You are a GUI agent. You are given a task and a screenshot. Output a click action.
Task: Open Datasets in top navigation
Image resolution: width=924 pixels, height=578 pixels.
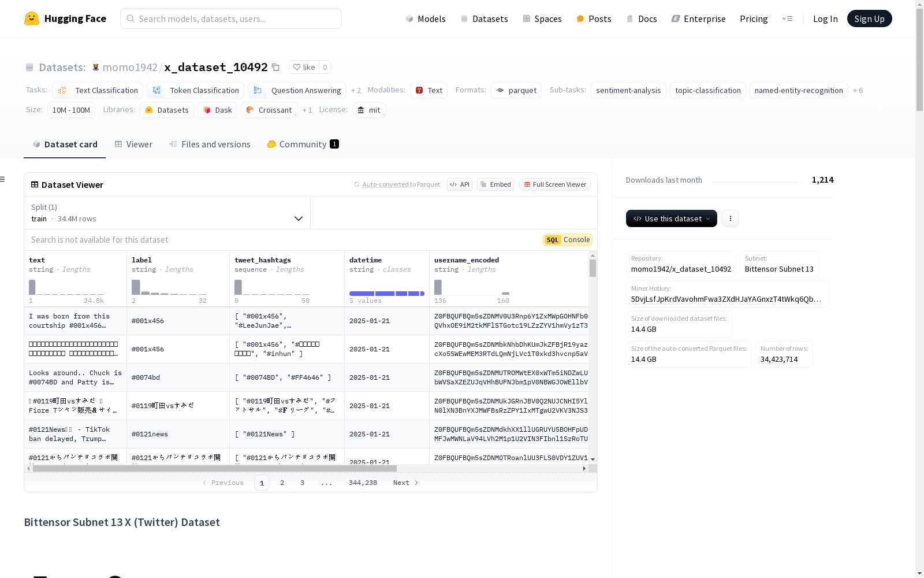click(x=484, y=18)
